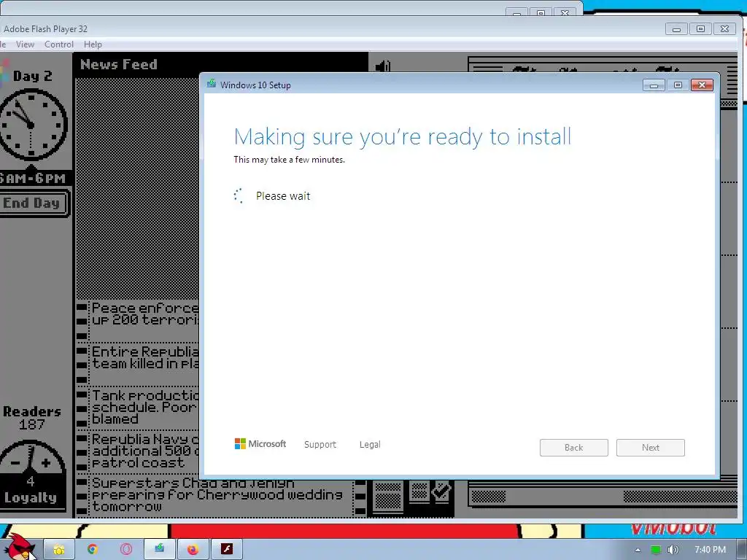
Task: Click the 'Readers 187' counter
Action: (x=32, y=418)
